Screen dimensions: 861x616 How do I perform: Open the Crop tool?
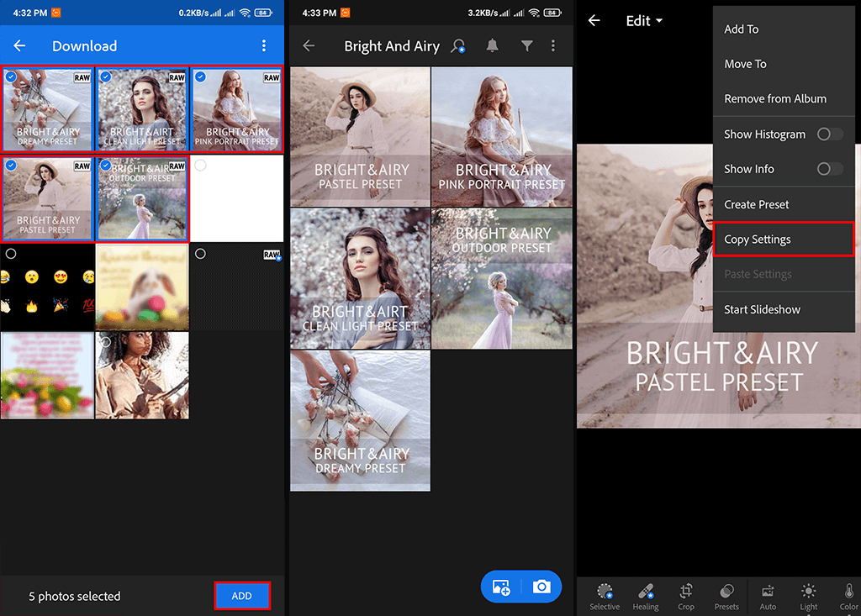coord(686,595)
